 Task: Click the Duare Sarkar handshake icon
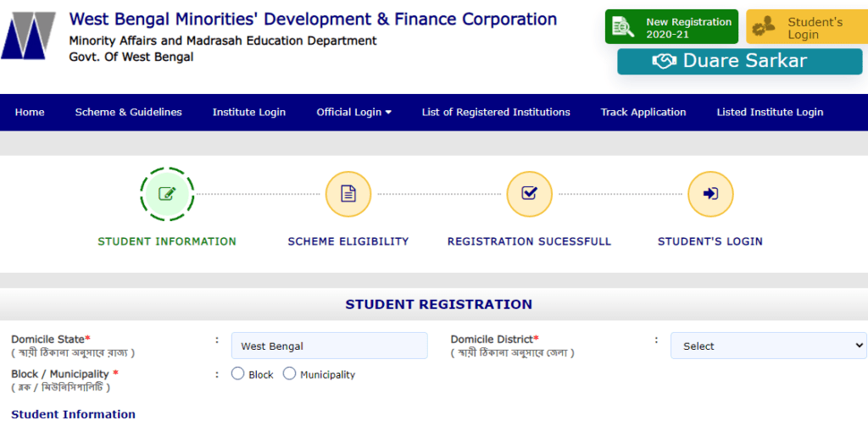(665, 62)
